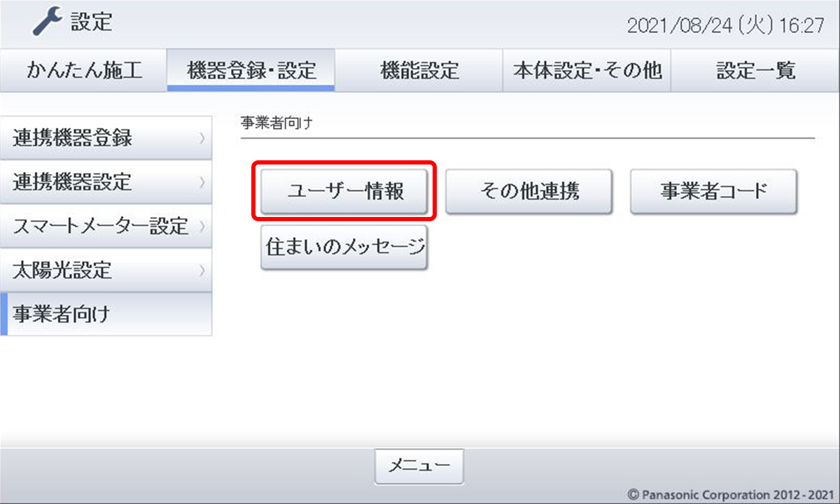Screen dimensions: 840x504
Task: Expand the 連携機器登録 chevron arrow
Action: (x=202, y=139)
